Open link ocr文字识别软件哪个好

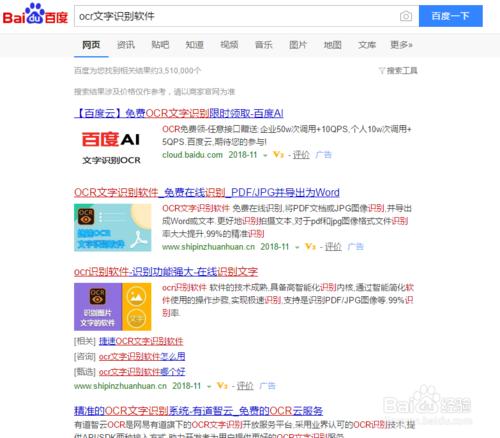click(142, 371)
